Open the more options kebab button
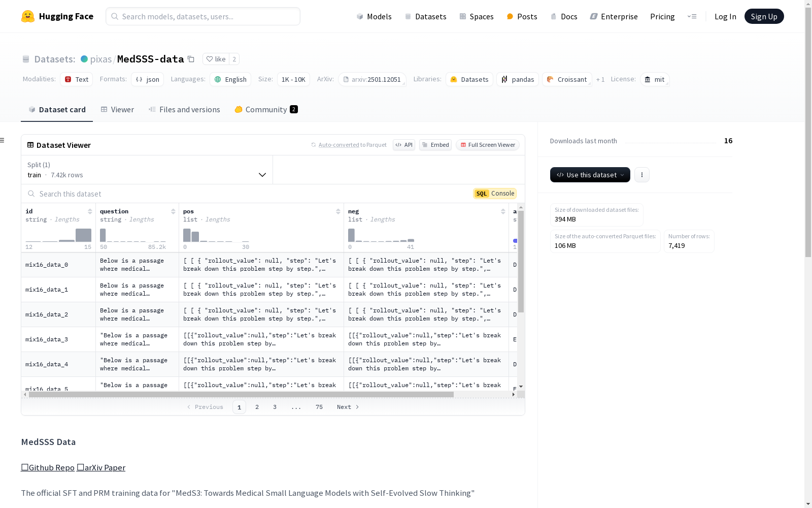The height and width of the screenshot is (508, 812). coord(642,175)
